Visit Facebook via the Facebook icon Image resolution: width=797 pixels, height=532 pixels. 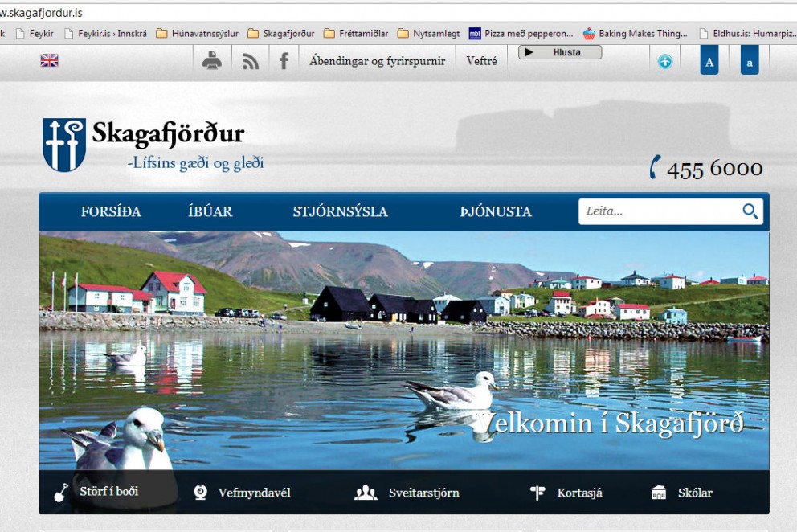(x=282, y=59)
